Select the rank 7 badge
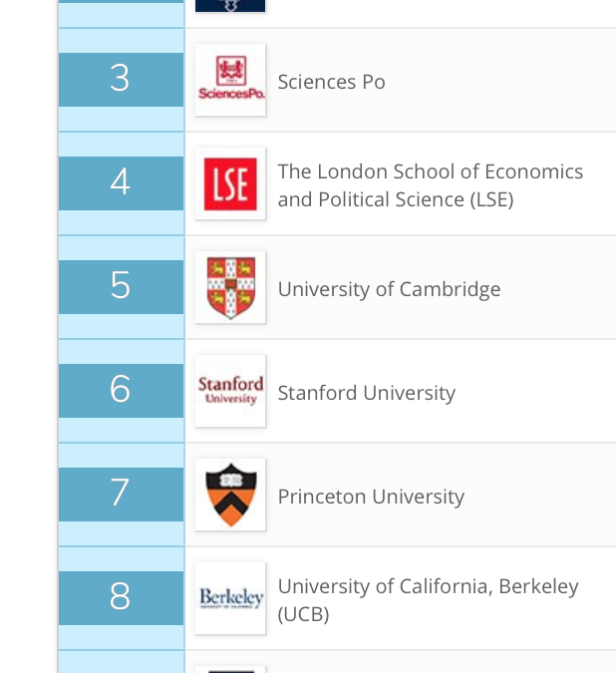 pos(121,495)
